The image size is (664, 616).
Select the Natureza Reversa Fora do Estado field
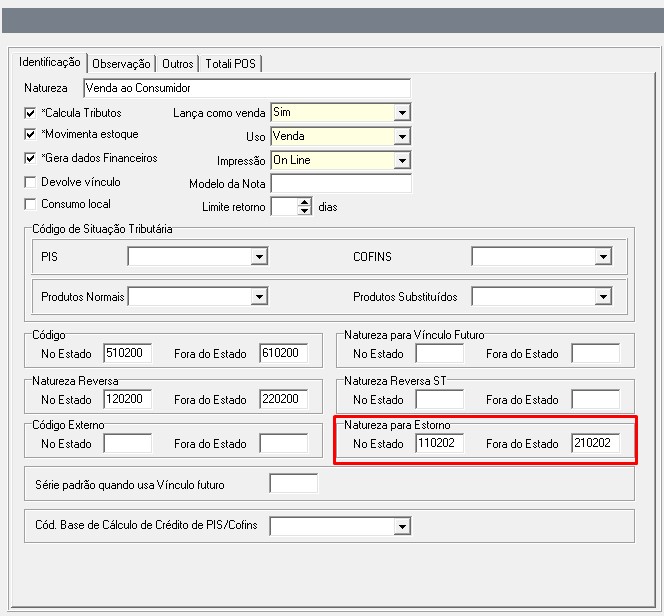tap(283, 399)
